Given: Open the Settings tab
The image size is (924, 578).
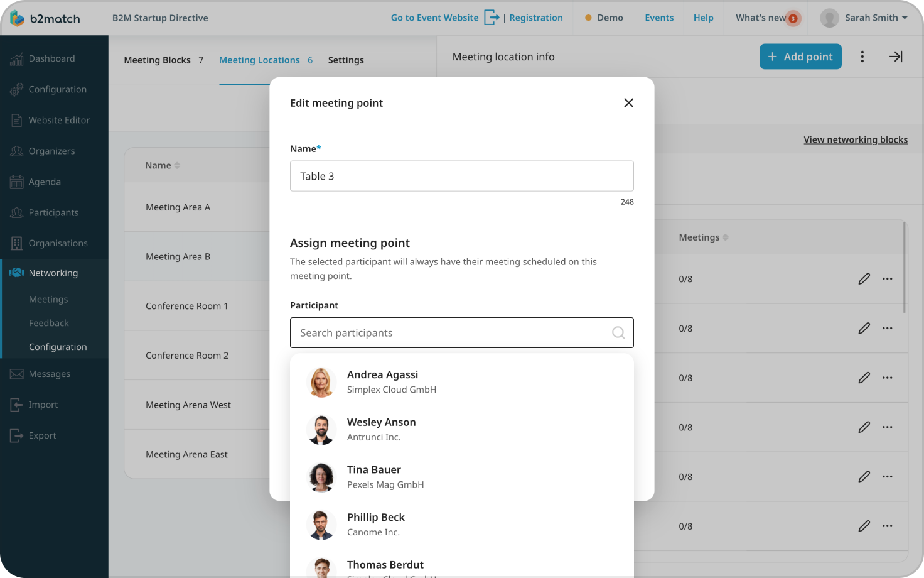Looking at the screenshot, I should [346, 60].
